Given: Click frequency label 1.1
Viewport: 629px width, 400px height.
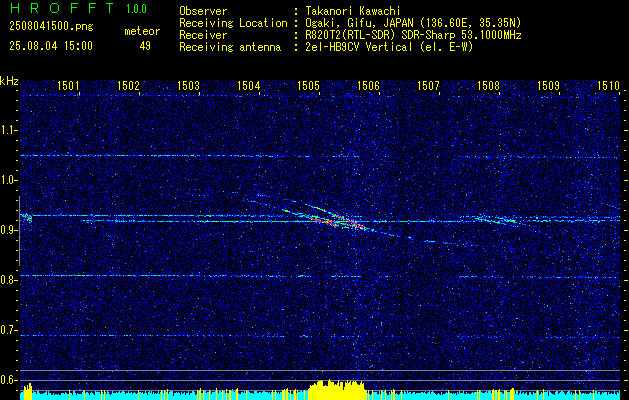Looking at the screenshot, I should [x=8, y=130].
